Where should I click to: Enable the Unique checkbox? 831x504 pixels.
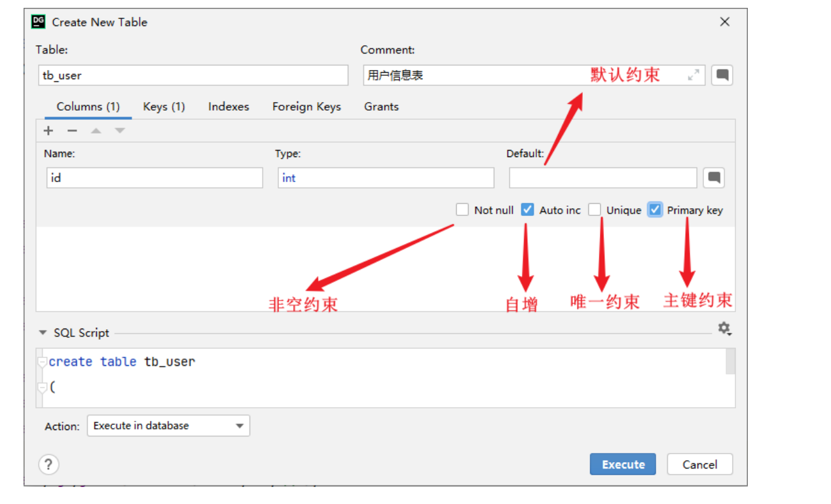(x=595, y=209)
